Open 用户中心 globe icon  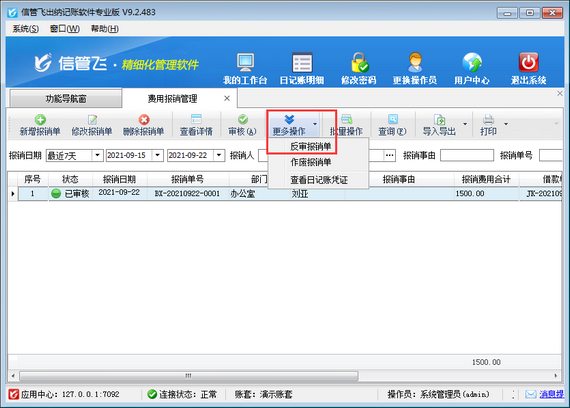pyautogui.click(x=472, y=63)
